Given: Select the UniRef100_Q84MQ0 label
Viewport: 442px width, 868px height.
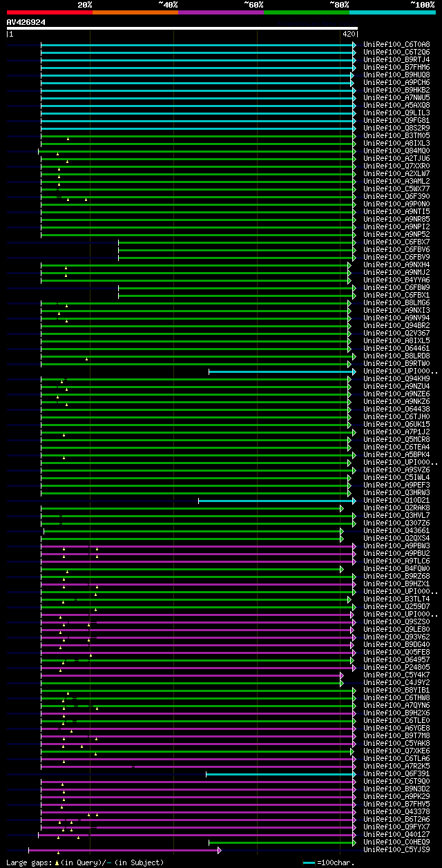Looking at the screenshot, I should click(x=396, y=151).
